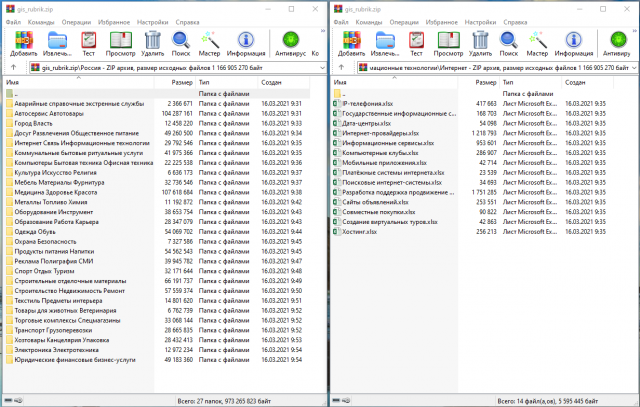Go up one level in left window

[11, 67]
